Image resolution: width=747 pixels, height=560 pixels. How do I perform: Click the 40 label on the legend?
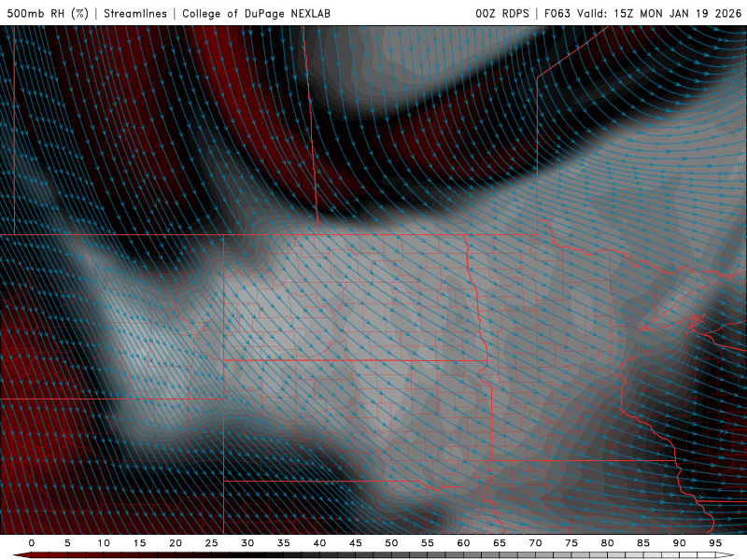pos(319,543)
